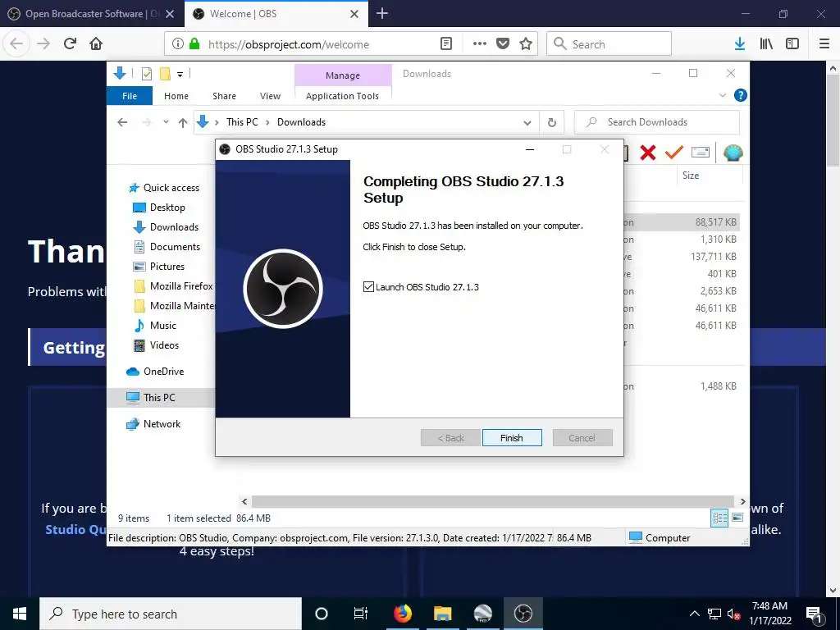This screenshot has height=630, width=840.
Task: Bookmark this page with star icon
Action: (x=526, y=44)
